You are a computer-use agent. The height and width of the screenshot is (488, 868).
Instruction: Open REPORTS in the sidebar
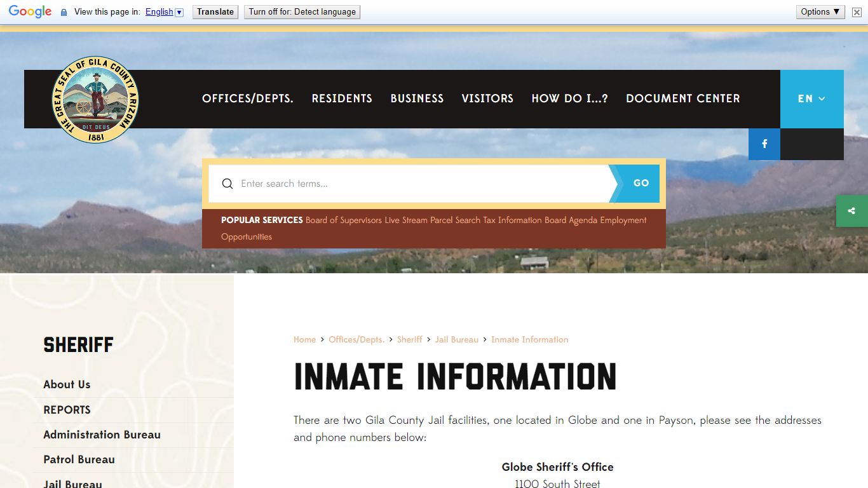(x=67, y=410)
